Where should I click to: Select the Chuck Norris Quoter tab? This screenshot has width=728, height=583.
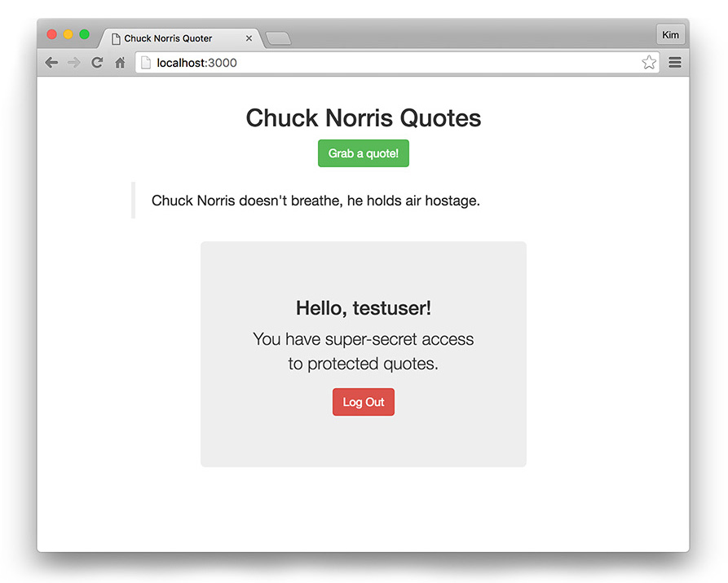[181, 38]
